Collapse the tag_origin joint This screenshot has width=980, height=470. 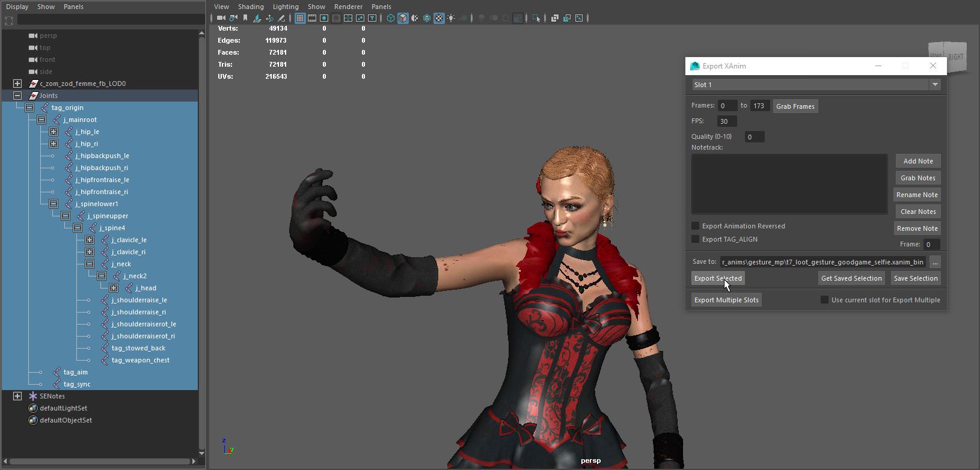click(29, 108)
